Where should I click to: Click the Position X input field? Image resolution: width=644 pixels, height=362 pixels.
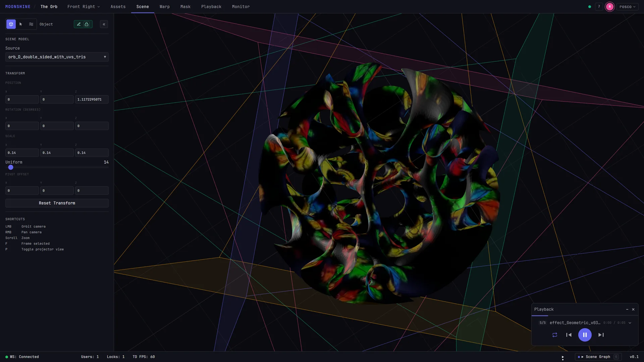[x=22, y=100]
